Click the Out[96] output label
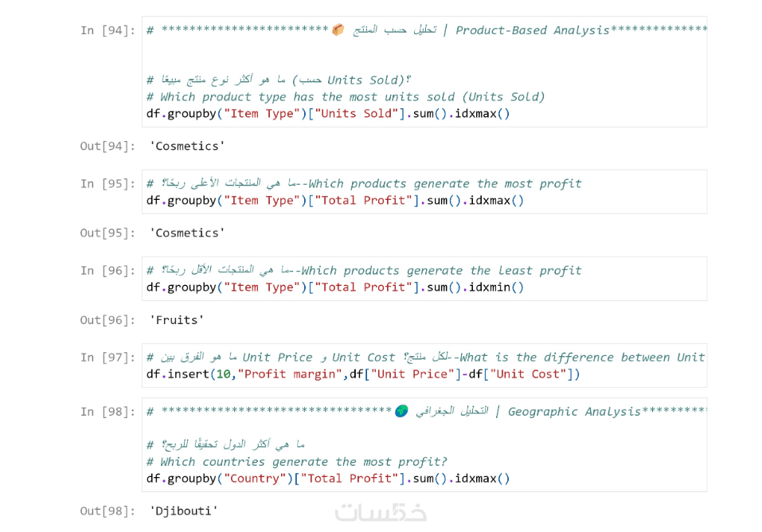The width and height of the screenshot is (762, 532). (x=107, y=319)
